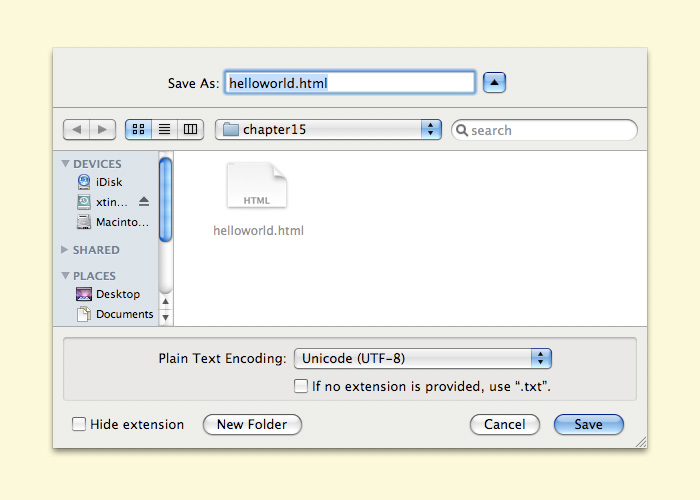
Task: Select the helloworld.html file thumbnail
Action: 257,186
